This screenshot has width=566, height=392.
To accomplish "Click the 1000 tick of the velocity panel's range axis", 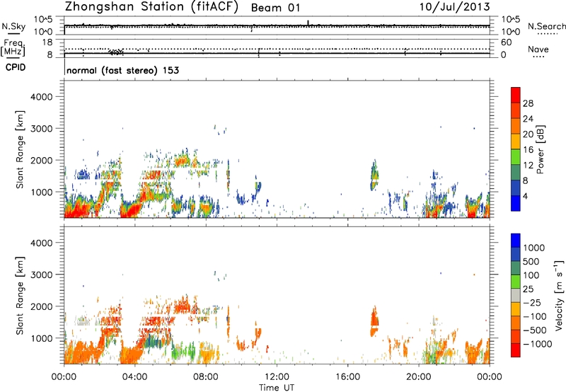I will point(42,338).
